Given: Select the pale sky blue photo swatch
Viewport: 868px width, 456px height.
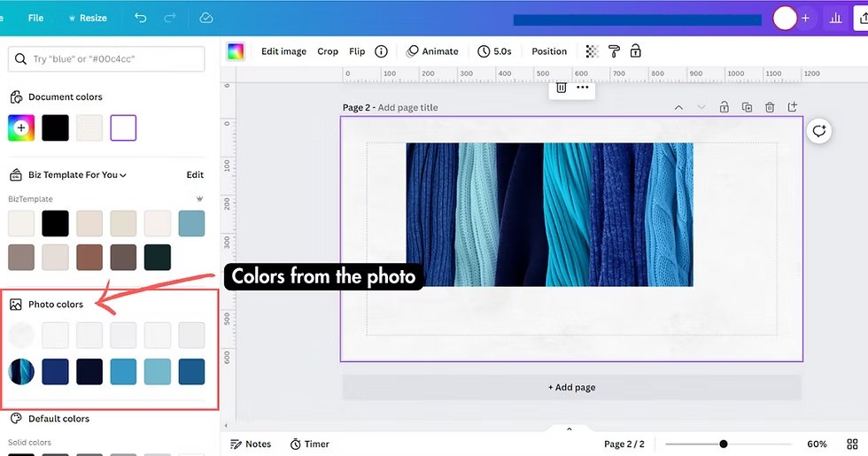Looking at the screenshot, I should tap(158, 371).
